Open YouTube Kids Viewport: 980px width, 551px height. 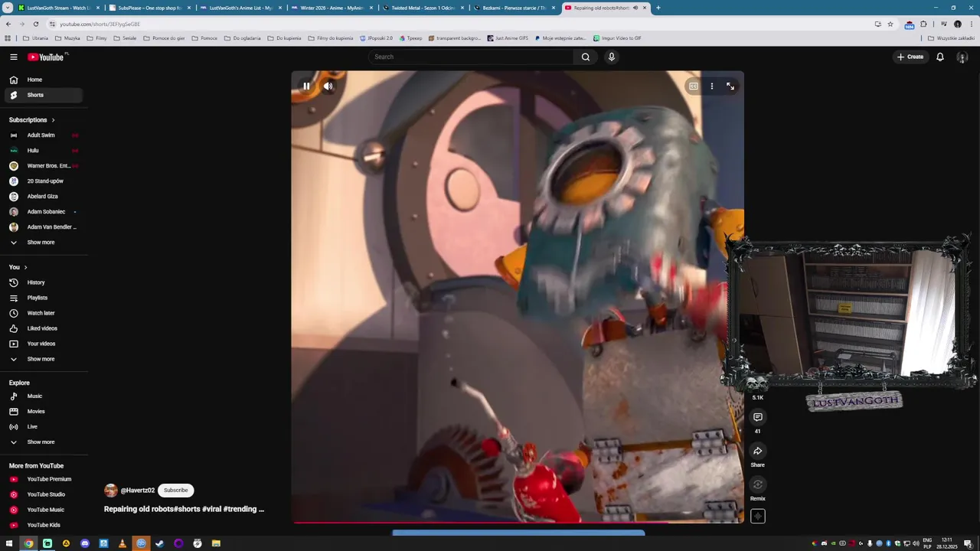tap(44, 525)
